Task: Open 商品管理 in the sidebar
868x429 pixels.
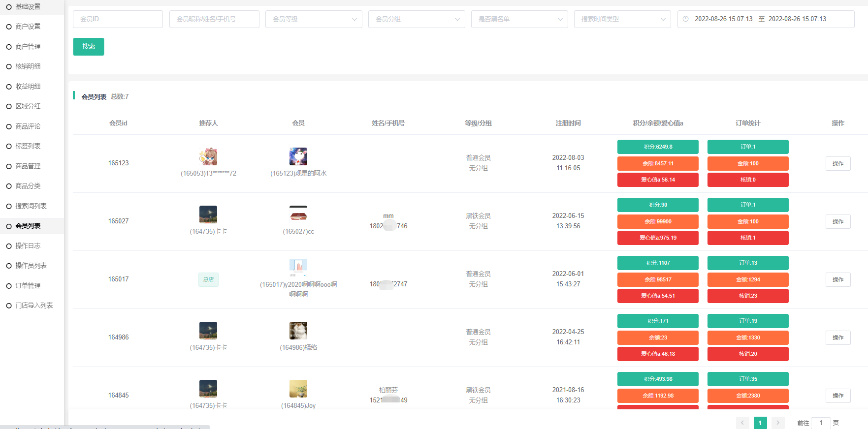Action: pos(28,166)
